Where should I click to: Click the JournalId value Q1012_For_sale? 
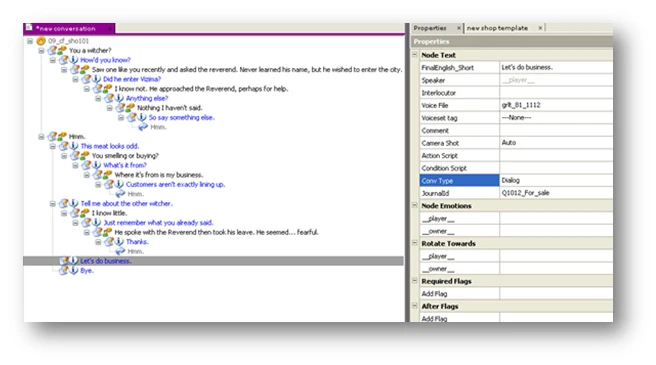[x=525, y=193]
